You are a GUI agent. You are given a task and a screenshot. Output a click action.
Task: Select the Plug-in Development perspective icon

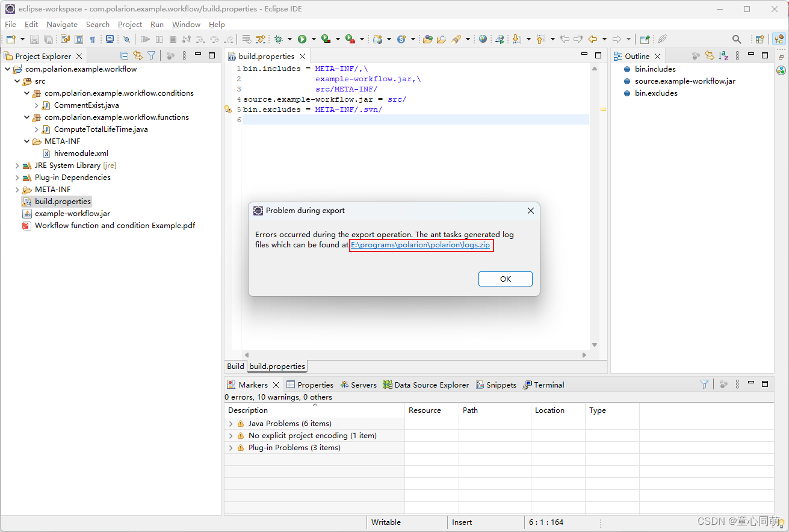click(779, 39)
